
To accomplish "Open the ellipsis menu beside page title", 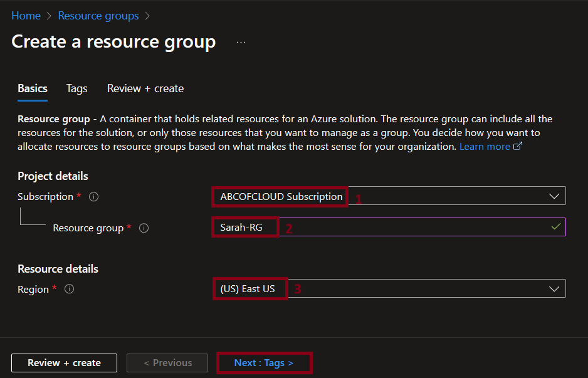I will coord(241,42).
